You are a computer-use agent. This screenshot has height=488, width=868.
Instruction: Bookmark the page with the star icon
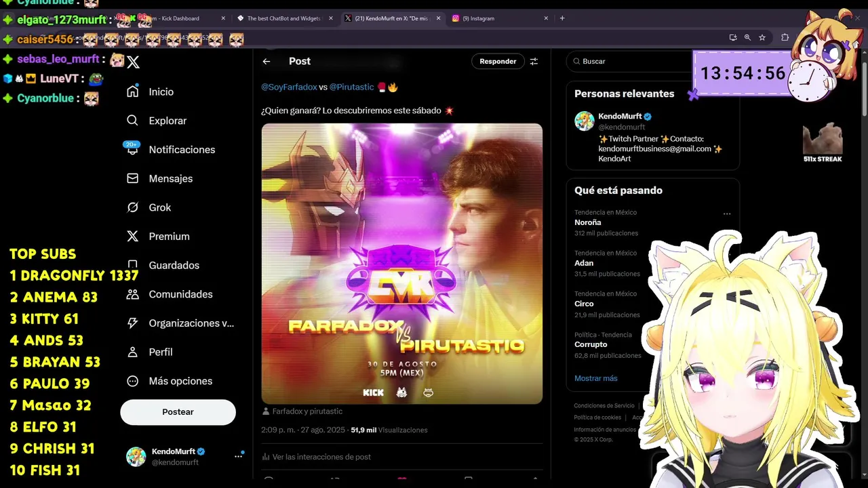click(x=762, y=38)
